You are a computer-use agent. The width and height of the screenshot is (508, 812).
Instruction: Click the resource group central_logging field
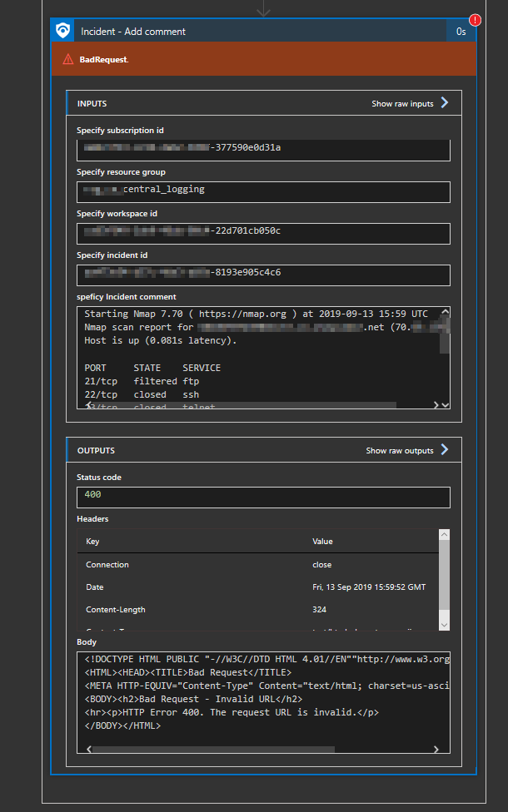263,192
